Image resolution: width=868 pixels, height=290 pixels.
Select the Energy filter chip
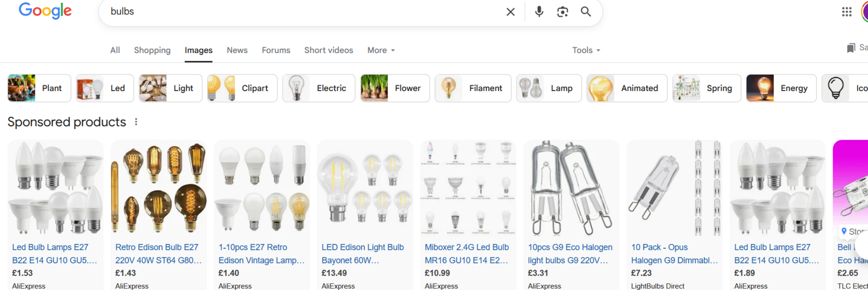(781, 88)
